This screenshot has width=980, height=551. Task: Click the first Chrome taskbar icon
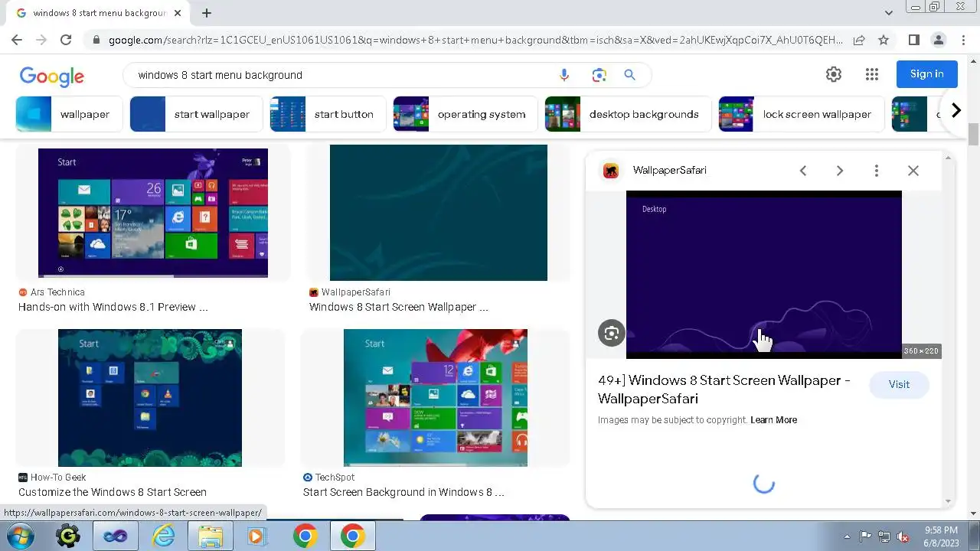305,536
